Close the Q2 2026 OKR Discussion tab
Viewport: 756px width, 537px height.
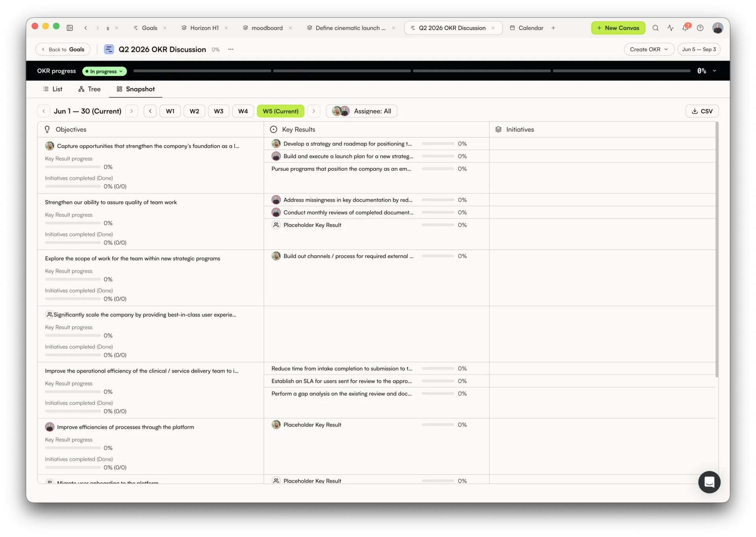pyautogui.click(x=493, y=28)
